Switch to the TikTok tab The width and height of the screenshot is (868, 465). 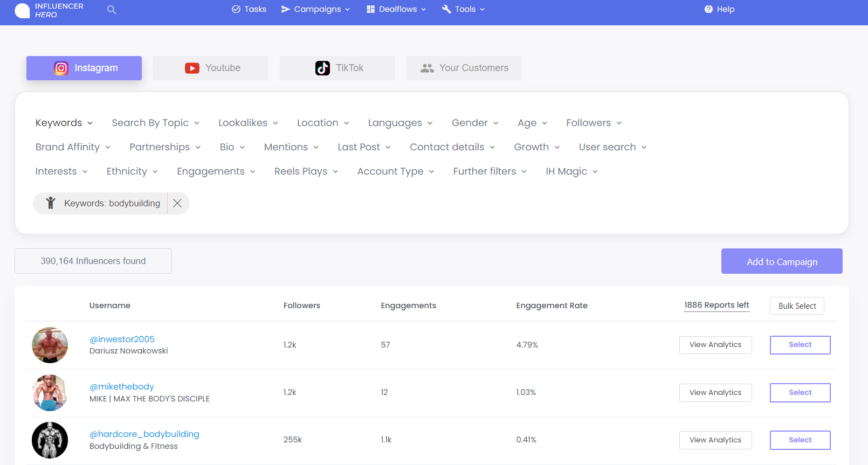[x=337, y=68]
